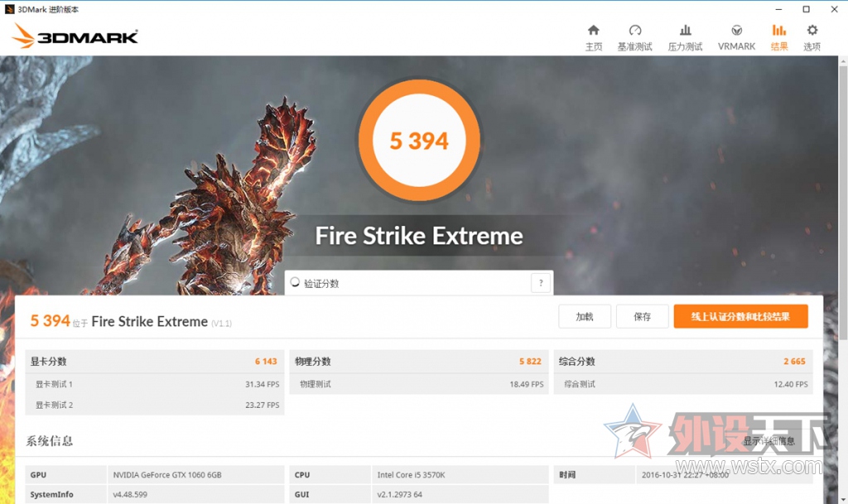848x504 pixels.
Task: Click the (V1.1) version label
Action: coord(221,324)
